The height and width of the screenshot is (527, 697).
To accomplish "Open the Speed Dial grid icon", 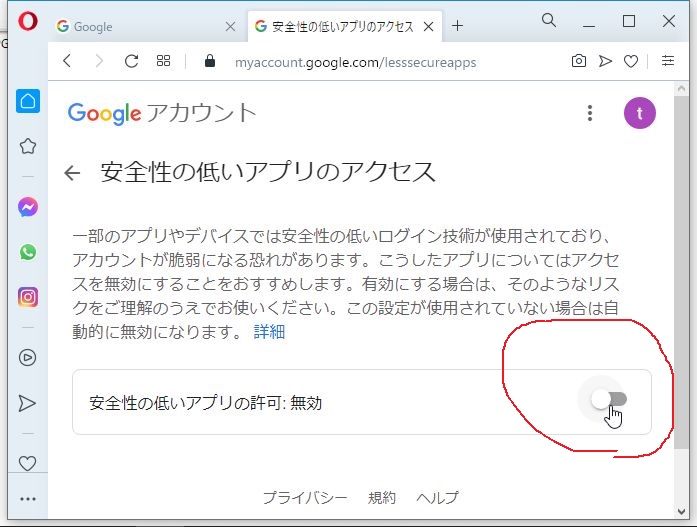I will (x=164, y=61).
